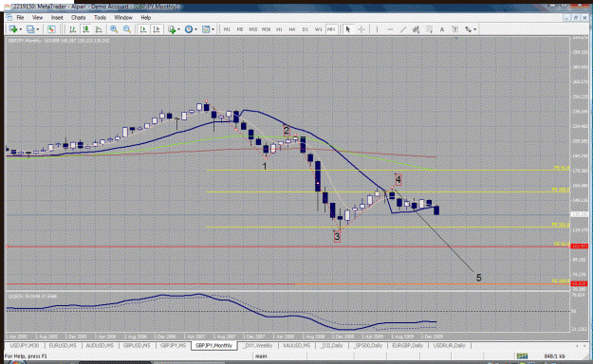Select the M30 timeframe button
593x364 pixels.
(266, 29)
